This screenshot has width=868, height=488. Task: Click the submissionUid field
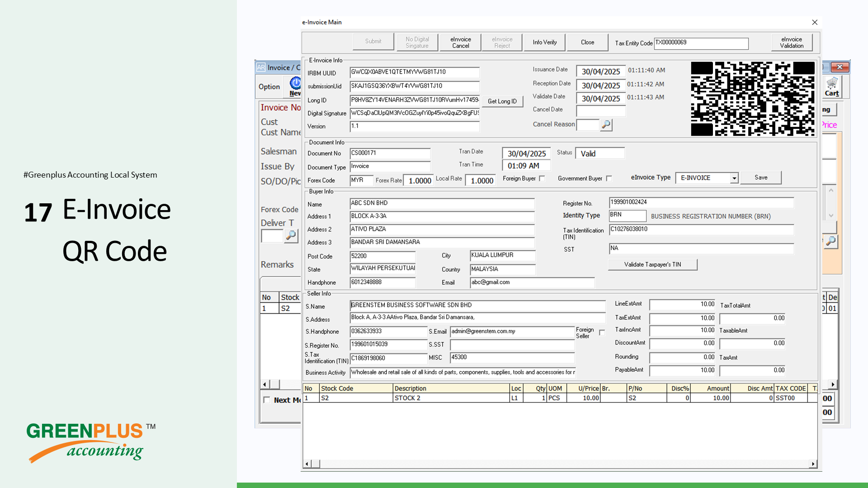click(415, 86)
